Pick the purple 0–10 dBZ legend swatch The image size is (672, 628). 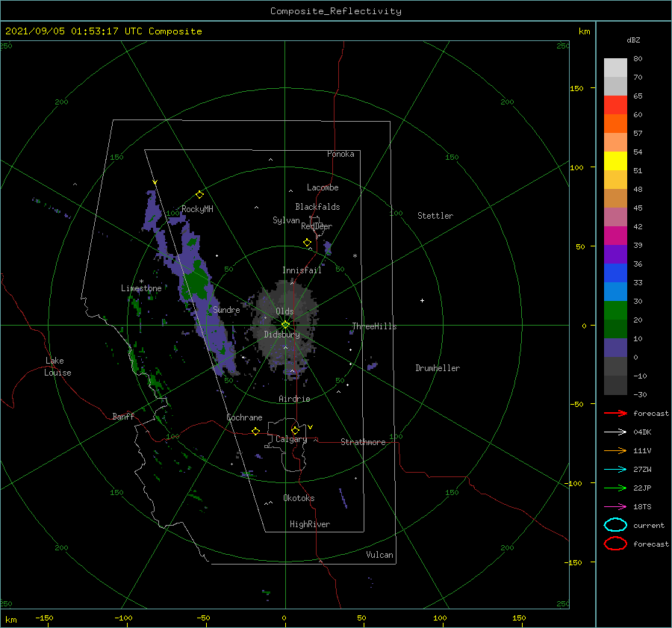click(615, 348)
